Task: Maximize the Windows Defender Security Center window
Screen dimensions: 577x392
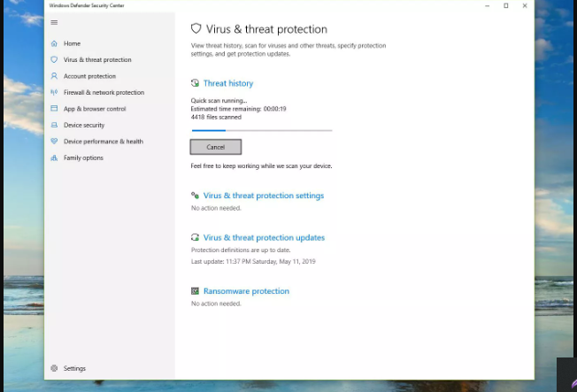Action: click(506, 5)
